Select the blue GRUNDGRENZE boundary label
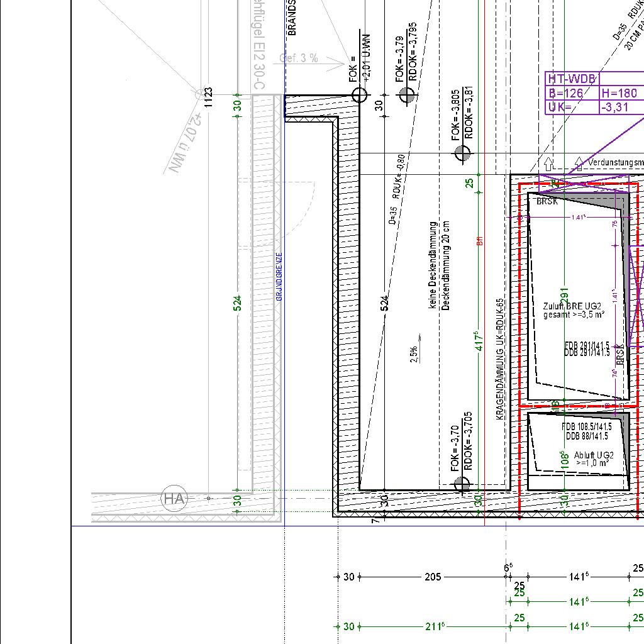The height and width of the screenshot is (644, 644). [279, 277]
